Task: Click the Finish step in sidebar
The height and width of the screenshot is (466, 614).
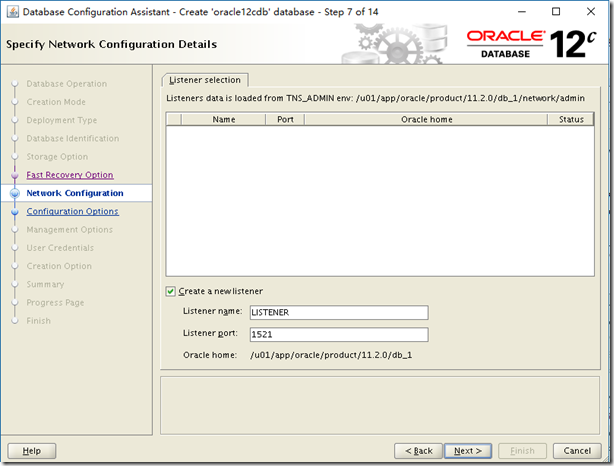Action: tap(38, 321)
